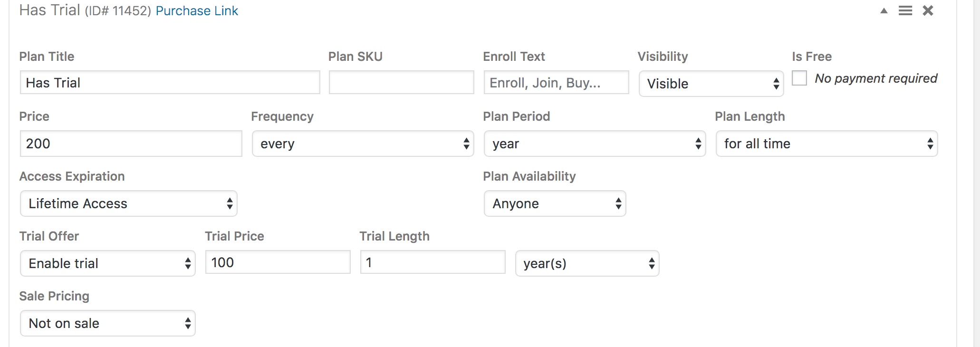Change Plan Availability from 'Anyone'
This screenshot has width=980, height=347.
tap(555, 203)
